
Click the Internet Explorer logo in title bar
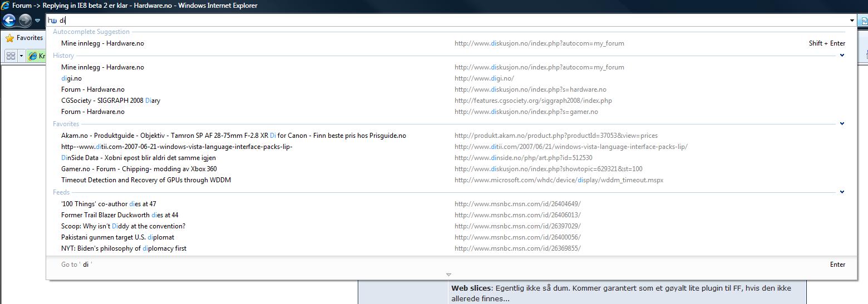point(6,6)
